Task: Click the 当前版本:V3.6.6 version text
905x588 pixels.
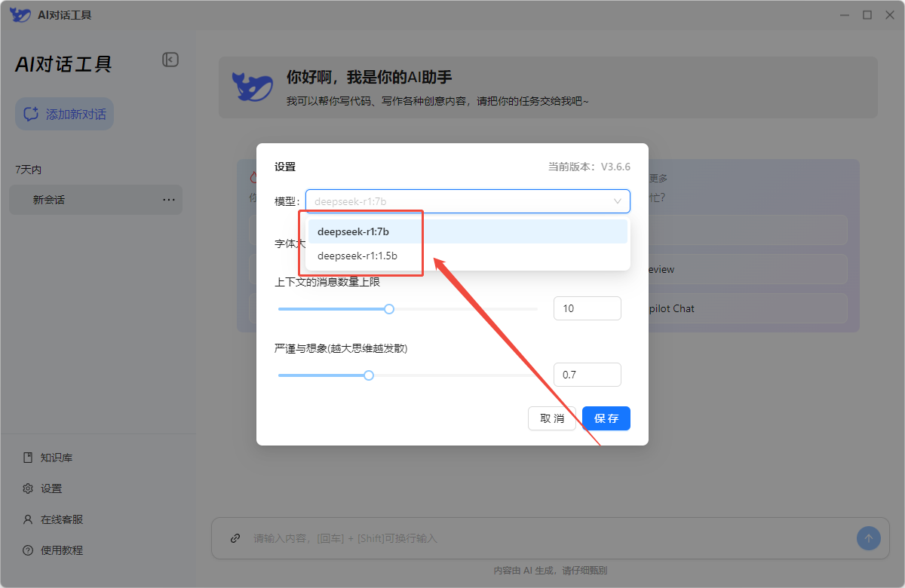Action: click(589, 167)
